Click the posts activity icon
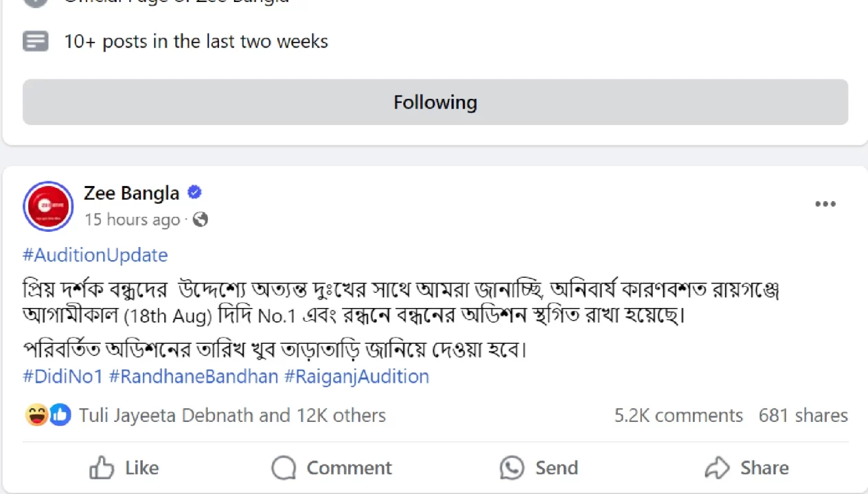The image size is (868, 494). (x=35, y=41)
